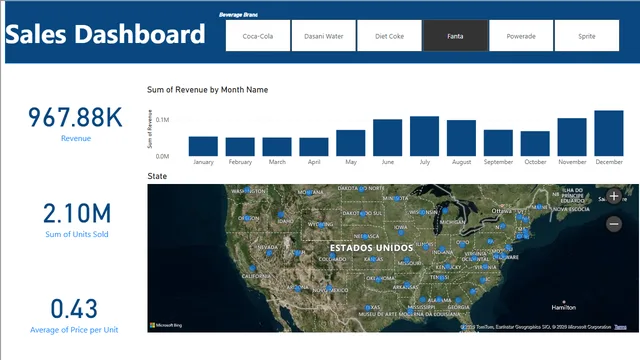Select the Kansas data point on map
This screenshot has height=360, width=640.
pos(373,259)
